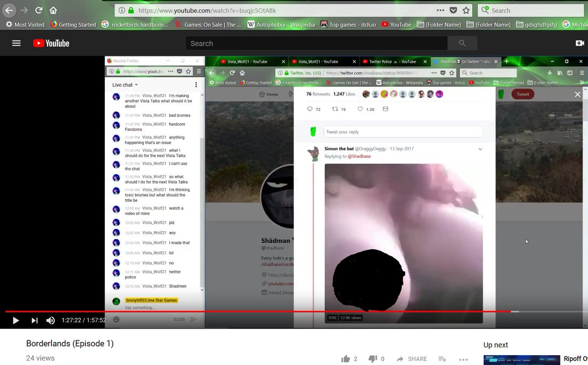Image resolution: width=588 pixels, height=365 pixels.
Task: Open the Top games - itch.io bookmark
Action: (348, 25)
